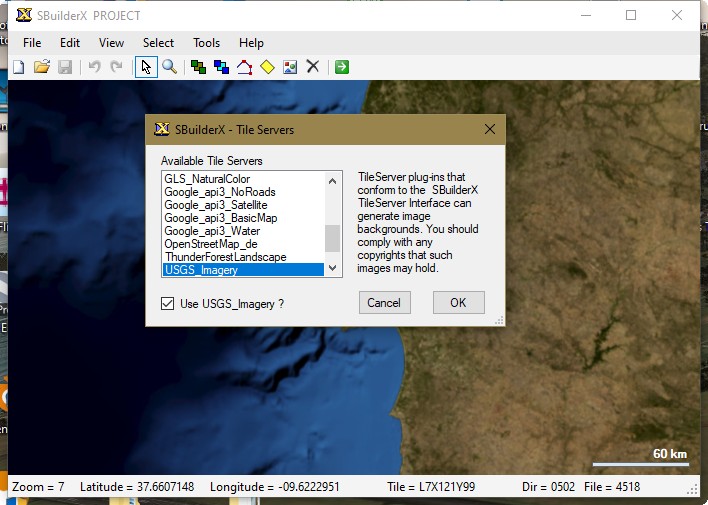708x505 pixels.
Task: Click the black X delete icon
Action: [313, 67]
